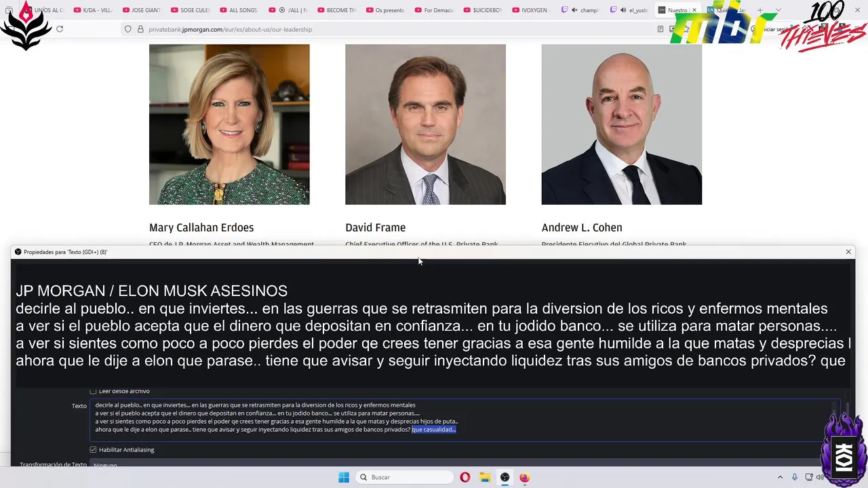Switch to the '/ALL | N' tab
Viewport: 868px width, 488px height.
[288, 10]
